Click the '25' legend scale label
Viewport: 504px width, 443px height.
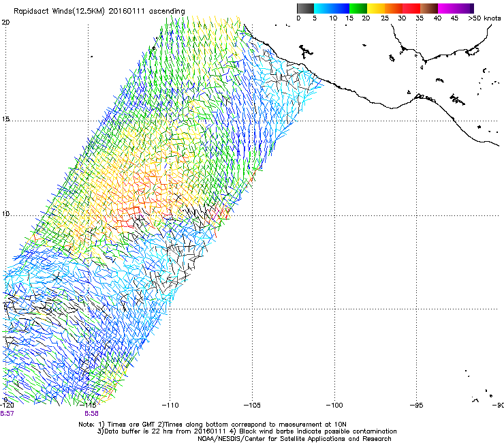tap(385, 18)
